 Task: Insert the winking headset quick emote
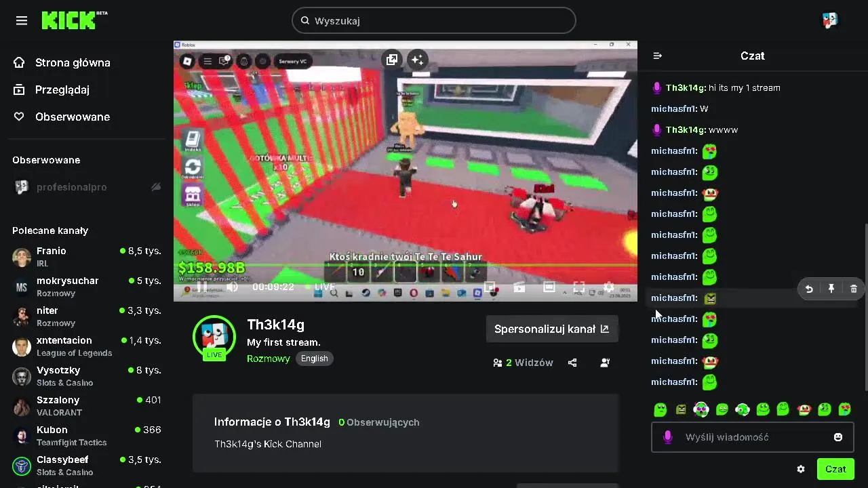pos(743,409)
